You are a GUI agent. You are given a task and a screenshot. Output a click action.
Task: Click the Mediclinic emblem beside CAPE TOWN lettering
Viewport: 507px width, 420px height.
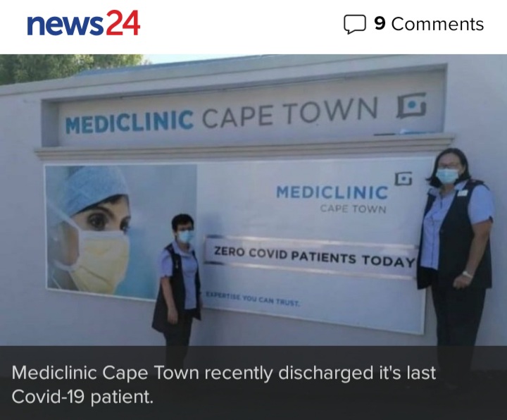click(411, 105)
